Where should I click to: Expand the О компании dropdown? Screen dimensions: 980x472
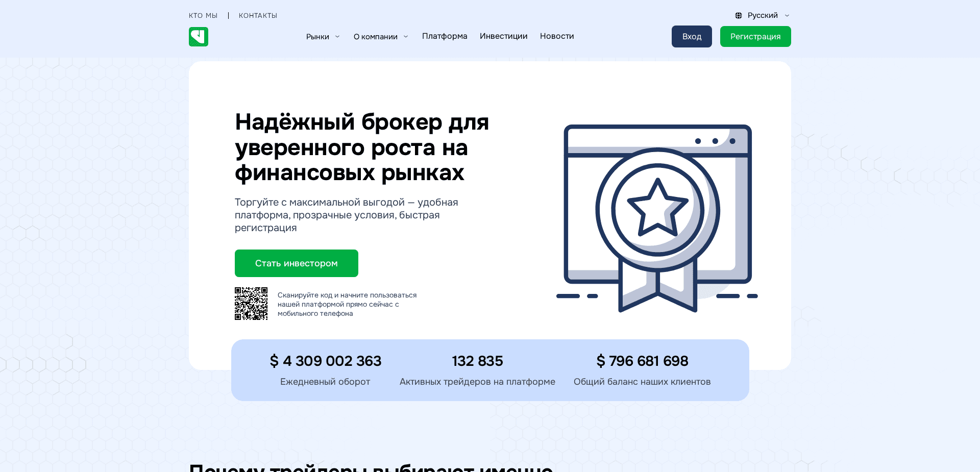[380, 36]
